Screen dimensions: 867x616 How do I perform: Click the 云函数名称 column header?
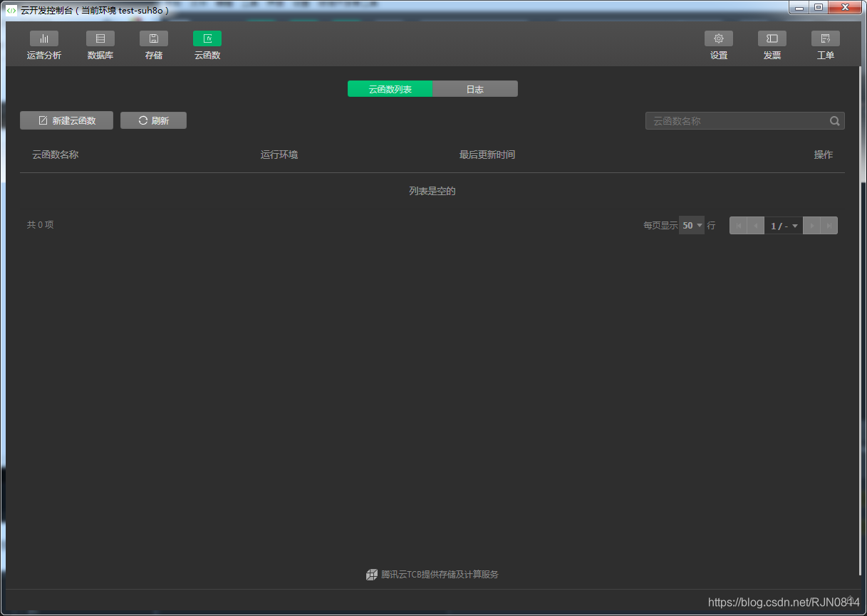click(x=55, y=155)
